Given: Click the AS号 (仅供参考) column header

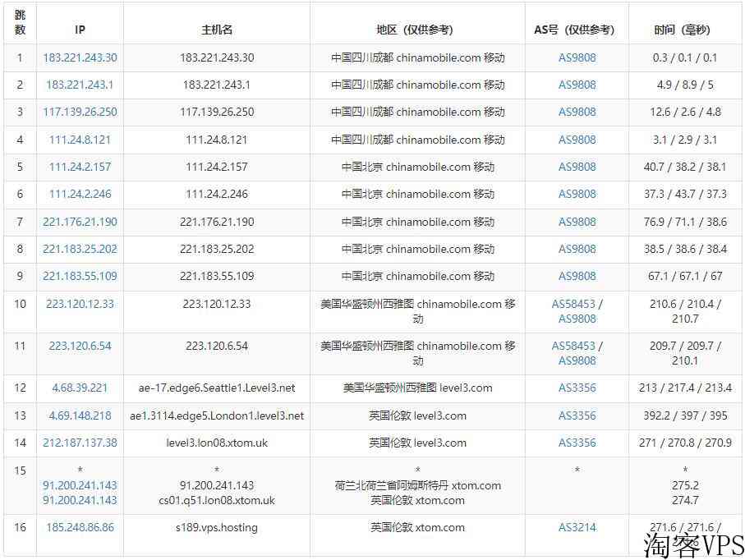Looking at the screenshot, I should [574, 30].
